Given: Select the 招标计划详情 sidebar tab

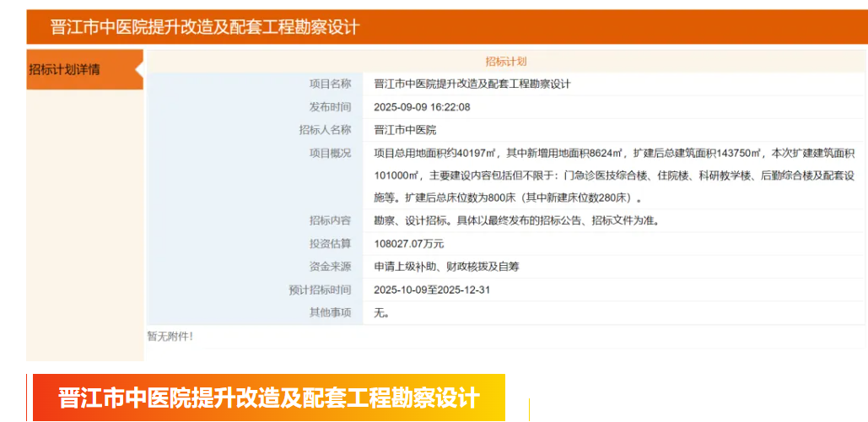Looking at the screenshot, I should pos(65,69).
